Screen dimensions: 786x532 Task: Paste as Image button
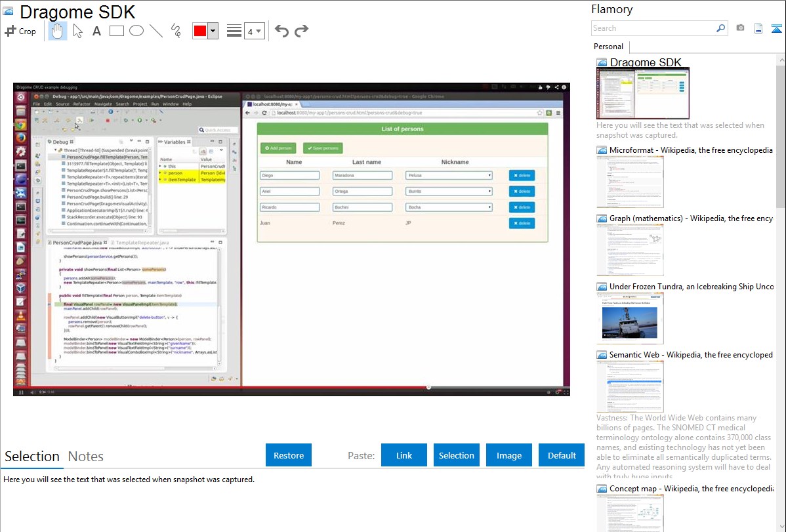click(x=508, y=455)
